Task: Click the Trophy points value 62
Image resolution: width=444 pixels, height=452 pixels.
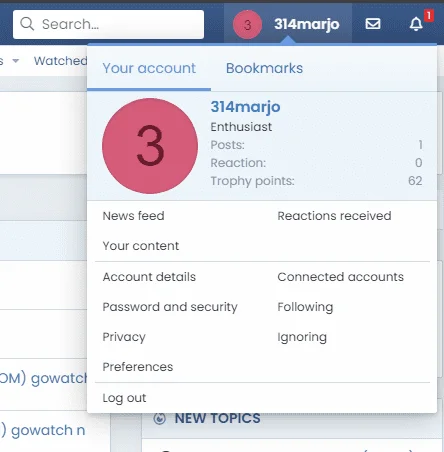Action: 415,181
